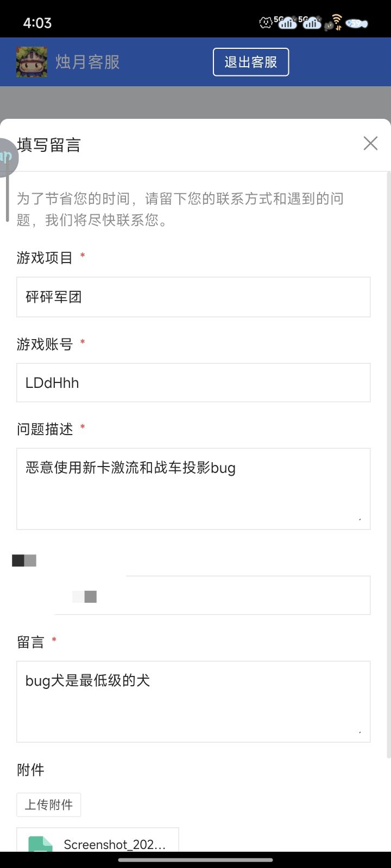Tap the Wi-Fi icon in status bar
The width and height of the screenshot is (391, 868).
[x=337, y=22]
